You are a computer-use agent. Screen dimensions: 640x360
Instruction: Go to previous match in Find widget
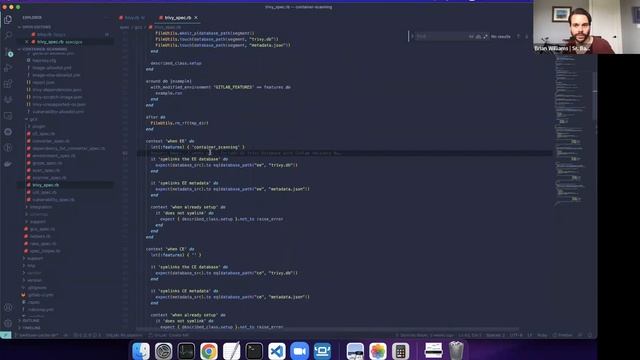pos(518,36)
